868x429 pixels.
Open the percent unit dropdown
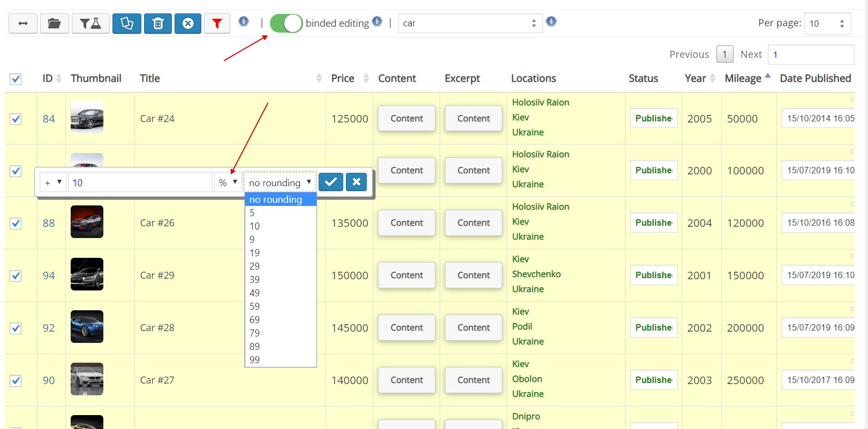228,182
